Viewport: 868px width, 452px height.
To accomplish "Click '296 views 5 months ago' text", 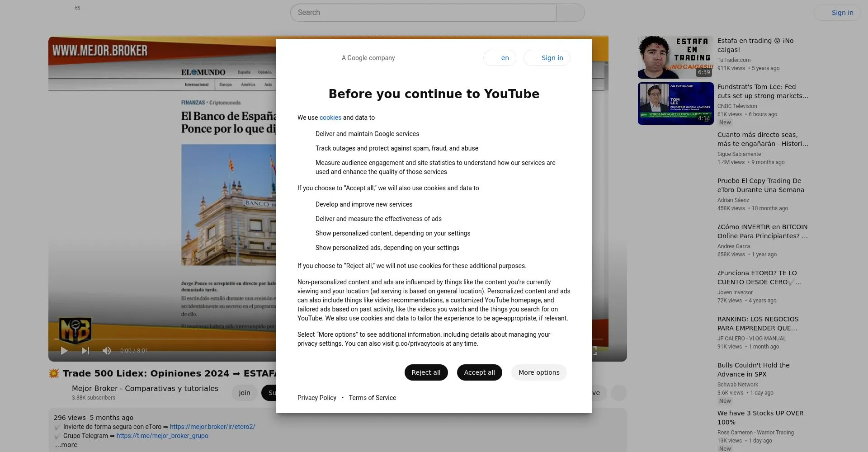I will tap(94, 418).
